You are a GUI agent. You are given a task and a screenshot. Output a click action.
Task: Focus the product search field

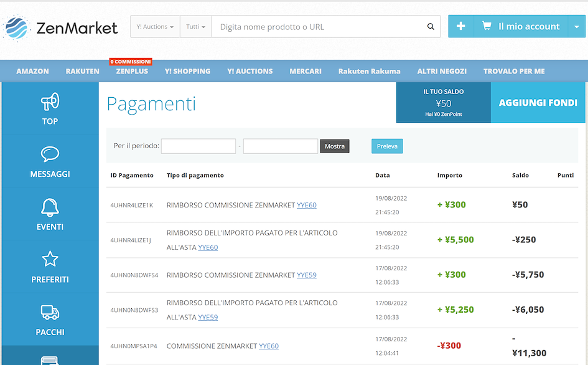pos(319,27)
